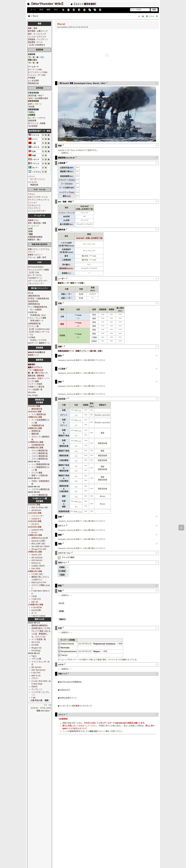Click the share icon near the breadcrumb
This screenshot has height=868, width=186.
coord(139,16)
